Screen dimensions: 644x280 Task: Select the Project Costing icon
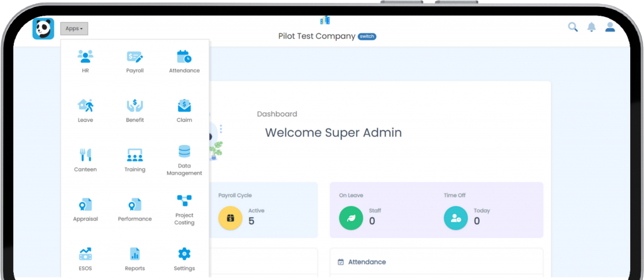point(184,201)
